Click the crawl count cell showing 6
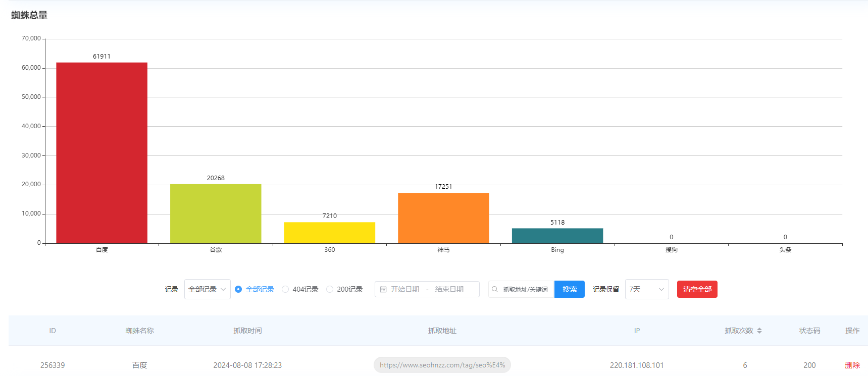Image resolution: width=868 pixels, height=376 pixels. pos(745,365)
